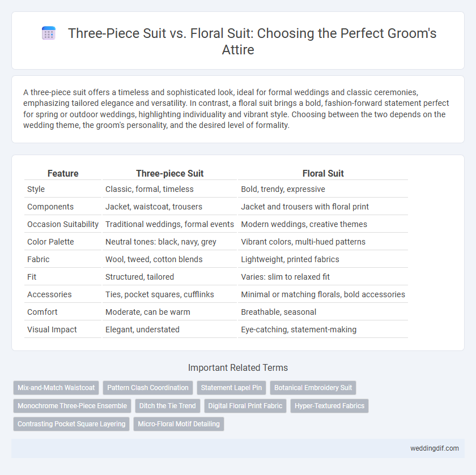Screen dimensions: 476x475
Task: Select the Feature column header
Action: (63, 173)
